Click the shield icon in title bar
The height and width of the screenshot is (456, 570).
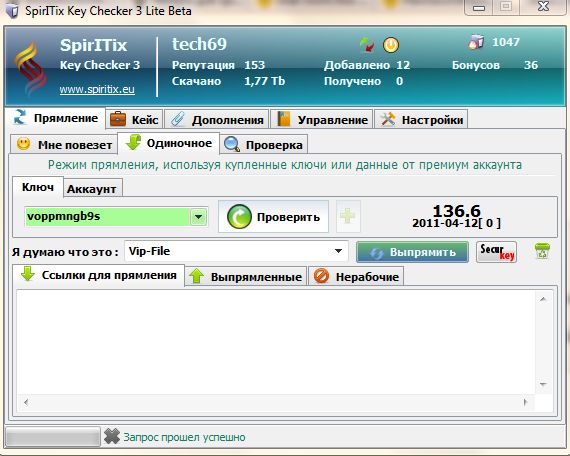pos(12,11)
